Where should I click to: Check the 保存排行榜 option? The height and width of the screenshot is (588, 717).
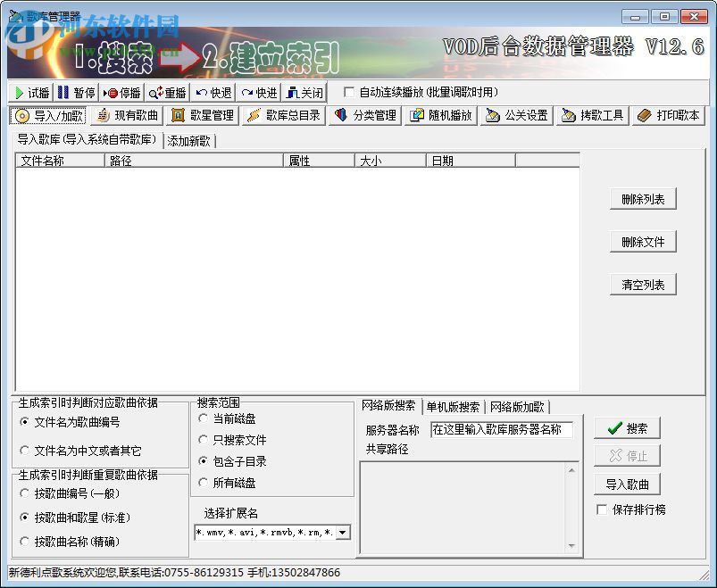pos(604,509)
